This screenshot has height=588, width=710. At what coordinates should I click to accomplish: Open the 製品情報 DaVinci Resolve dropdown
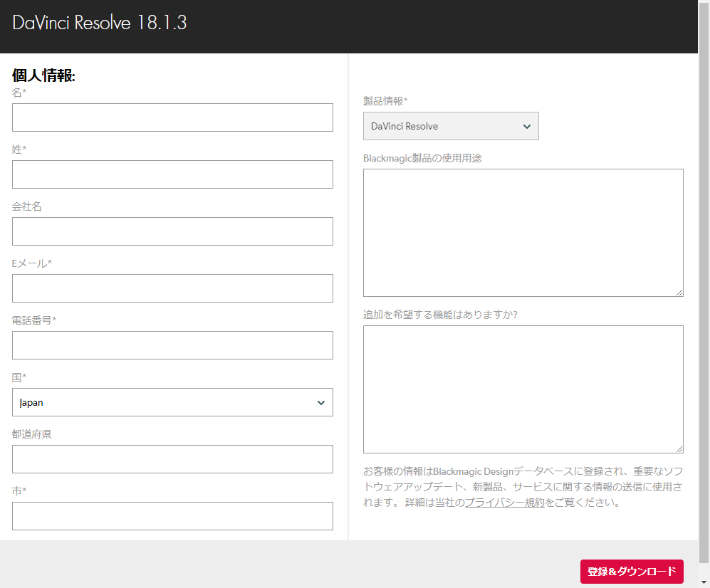pos(451,126)
